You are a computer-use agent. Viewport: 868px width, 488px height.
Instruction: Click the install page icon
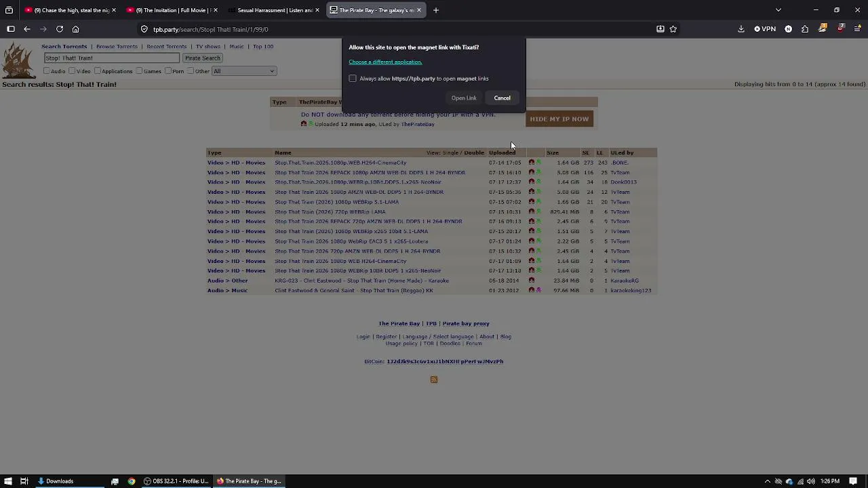[x=660, y=29]
